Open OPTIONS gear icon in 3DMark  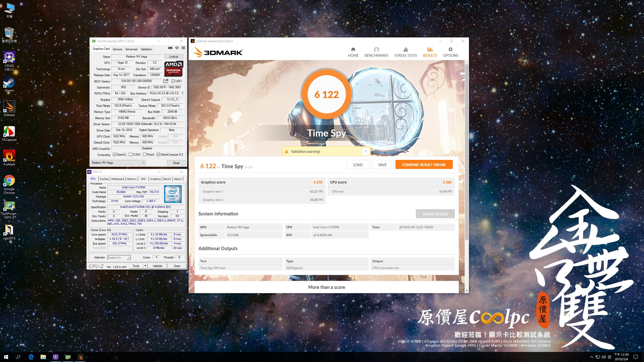click(450, 50)
